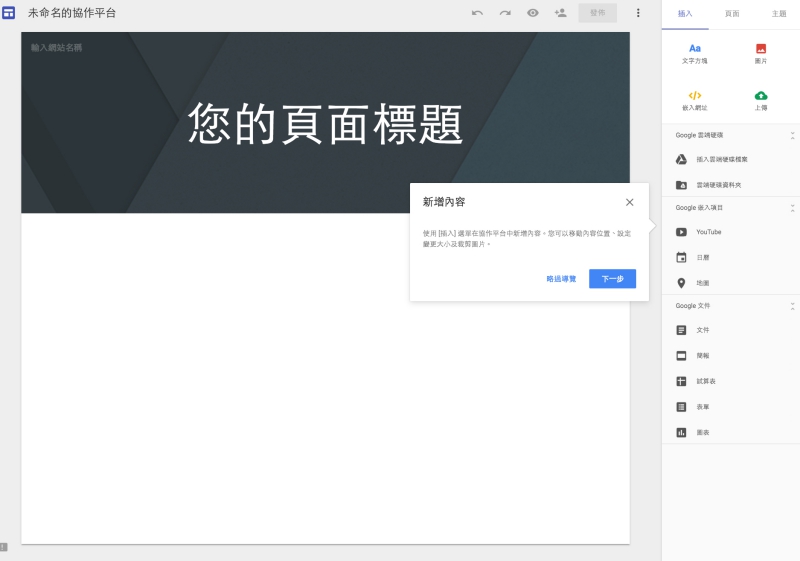Insert a YouTube video item
The image size is (800, 561).
(708, 232)
